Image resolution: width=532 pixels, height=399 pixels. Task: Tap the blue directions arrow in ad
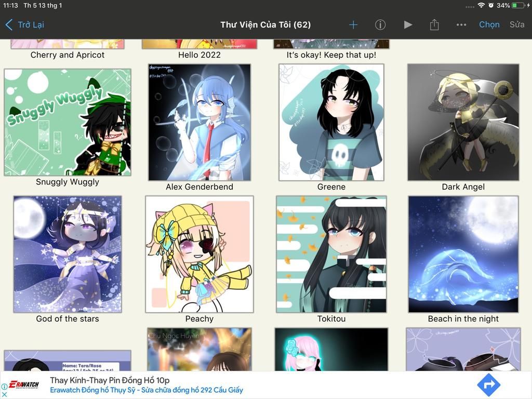[488, 385]
